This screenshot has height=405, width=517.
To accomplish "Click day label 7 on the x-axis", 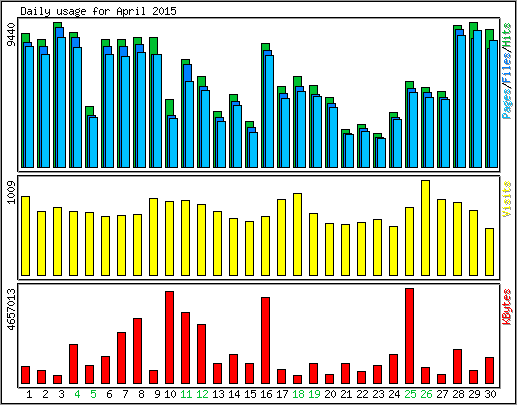I will pos(125,394).
